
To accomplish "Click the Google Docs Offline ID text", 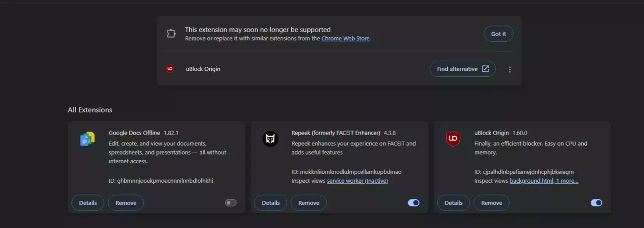I will point(161,181).
